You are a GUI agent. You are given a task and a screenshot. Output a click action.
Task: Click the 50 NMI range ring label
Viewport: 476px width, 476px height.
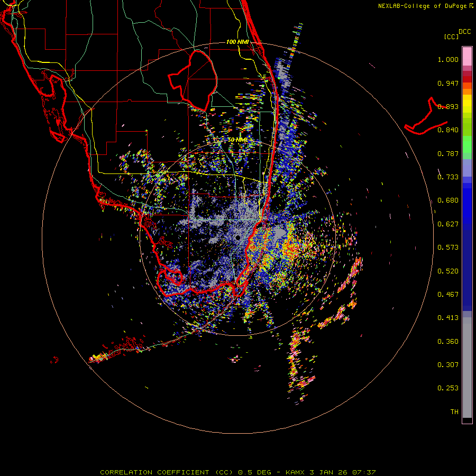click(x=238, y=140)
